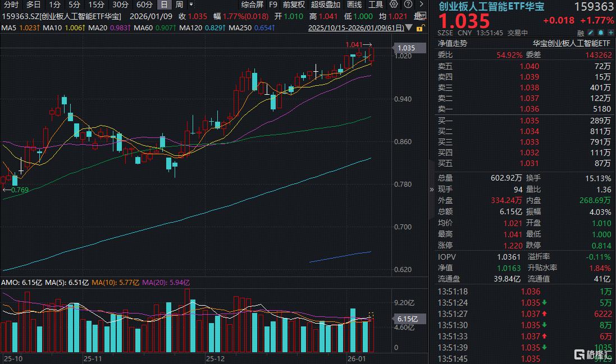This screenshot has height=364, width=616.
Task: Select the 5分 period tab
Action: 74,4
